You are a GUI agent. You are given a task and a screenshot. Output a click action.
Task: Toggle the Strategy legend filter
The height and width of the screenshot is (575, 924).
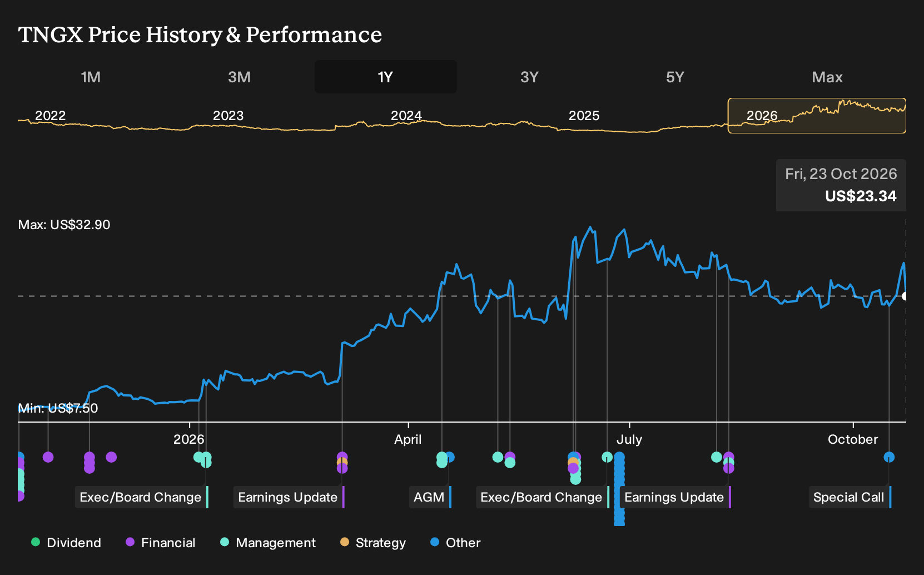(x=373, y=543)
